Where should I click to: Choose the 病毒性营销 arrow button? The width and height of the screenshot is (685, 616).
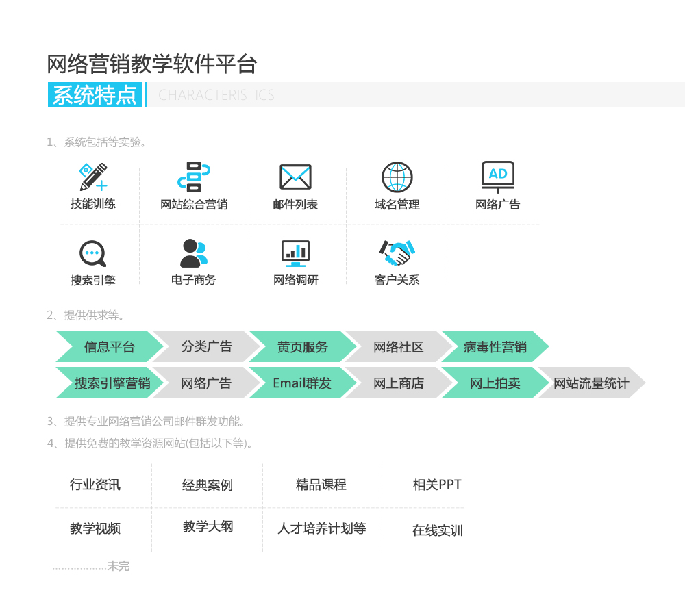(x=495, y=347)
